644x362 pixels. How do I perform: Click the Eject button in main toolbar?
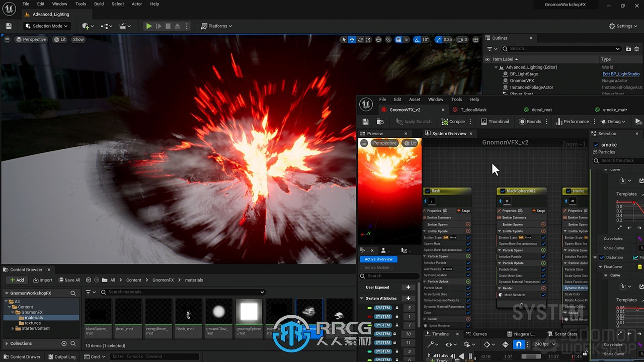(178, 26)
